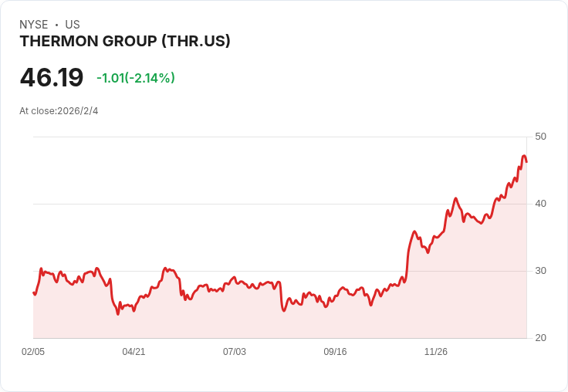Click the 50 value on the price axis
This screenshot has height=392, width=568.
(x=541, y=137)
